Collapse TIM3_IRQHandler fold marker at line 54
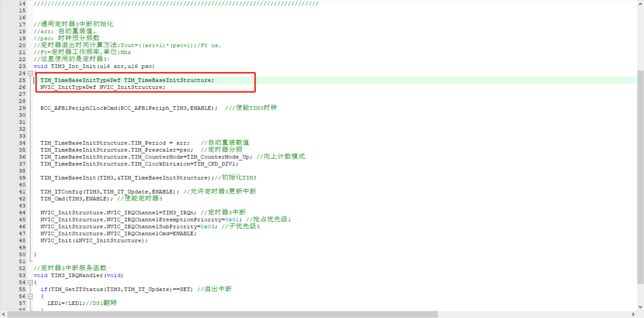This screenshot has width=644, height=318. pos(30,282)
